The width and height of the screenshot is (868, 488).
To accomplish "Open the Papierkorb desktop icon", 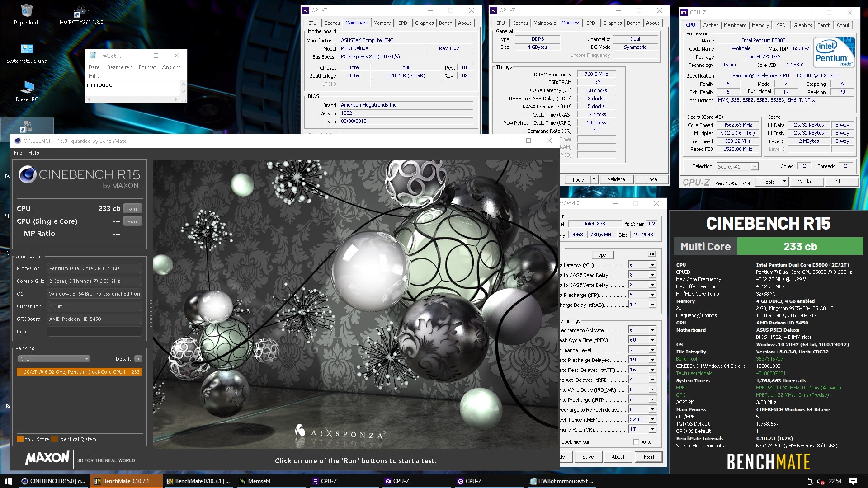I will click(x=27, y=14).
